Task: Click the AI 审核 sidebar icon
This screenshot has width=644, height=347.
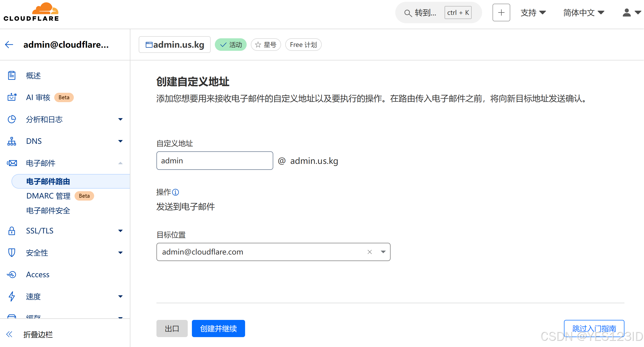Action: [x=12, y=97]
